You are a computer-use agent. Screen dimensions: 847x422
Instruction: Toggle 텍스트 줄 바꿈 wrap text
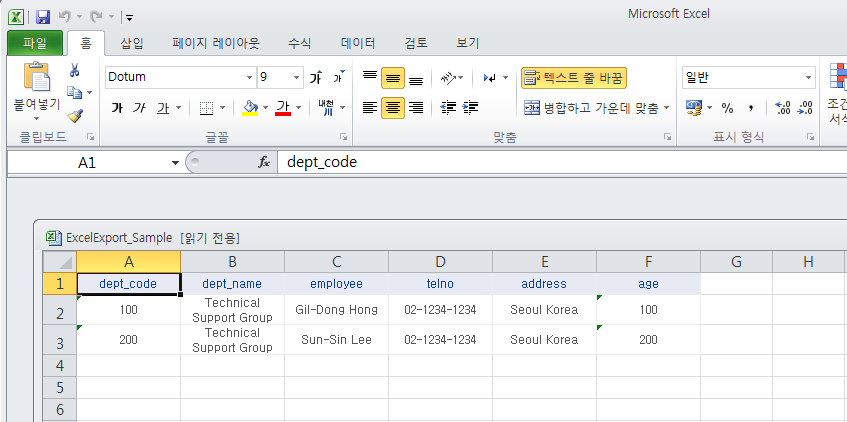coord(574,78)
